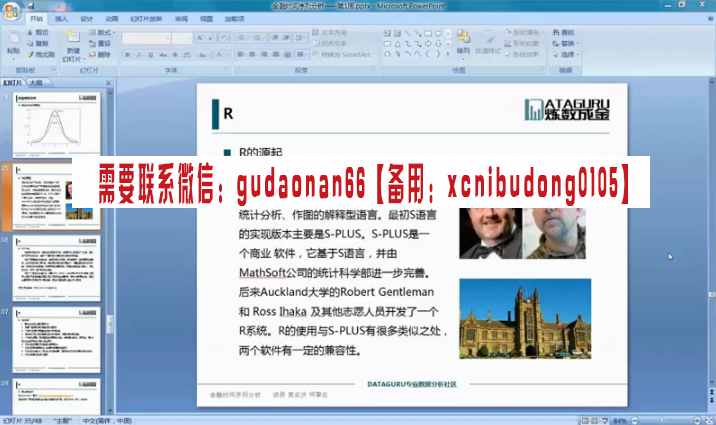716x425 pixels.
Task: Click the Save icon in quick access toolbar
Action: click(32, 6)
